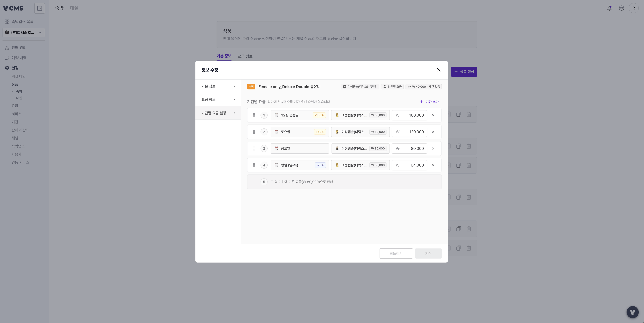Image resolution: width=644 pixels, height=323 pixels.
Task: Click the VCMS logo
Action: click(x=13, y=8)
